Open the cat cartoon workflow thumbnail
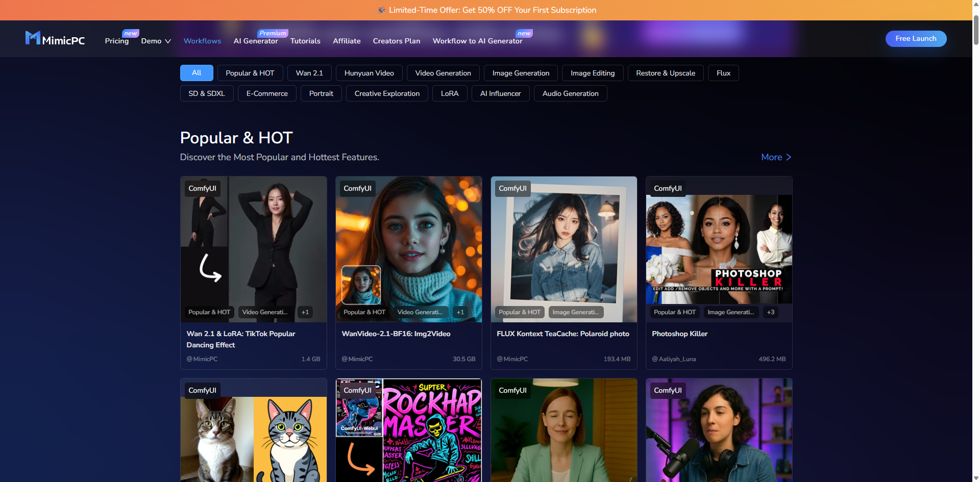This screenshot has width=980, height=482. coord(254,430)
